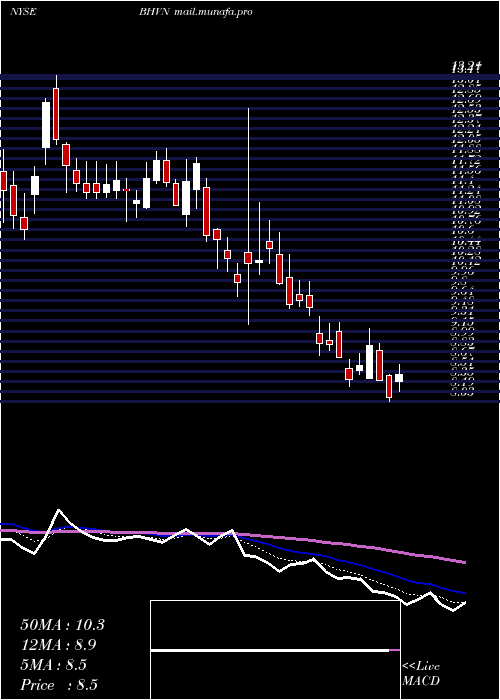
Task: Click the <<Live MACD label
Action: coord(421,674)
